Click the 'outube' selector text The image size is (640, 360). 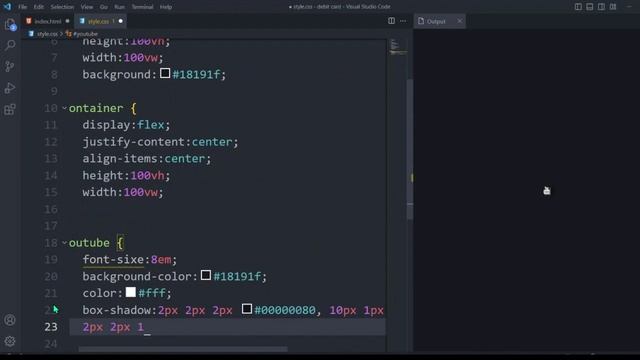pos(89,243)
